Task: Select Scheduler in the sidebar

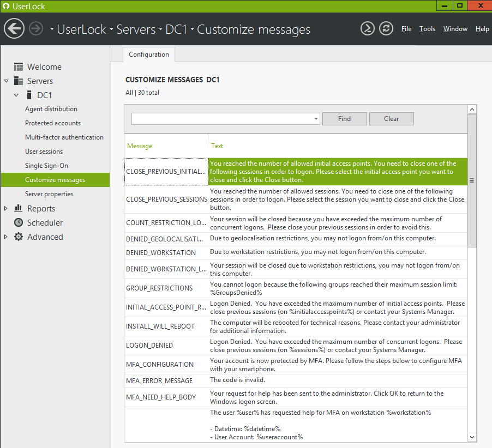Action: [45, 222]
